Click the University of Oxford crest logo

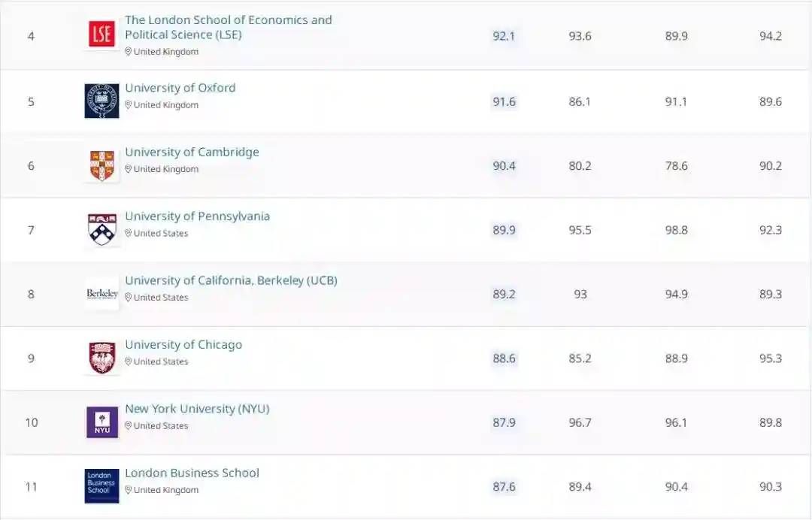[101, 101]
